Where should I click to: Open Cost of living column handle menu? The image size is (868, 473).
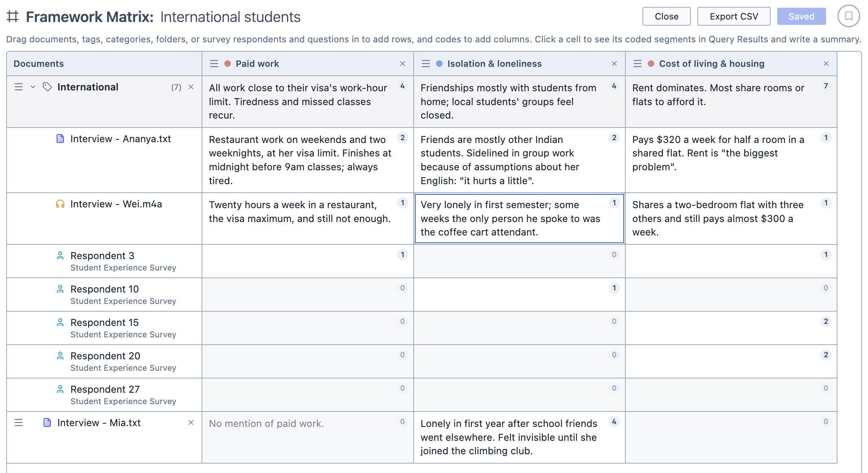(x=638, y=64)
